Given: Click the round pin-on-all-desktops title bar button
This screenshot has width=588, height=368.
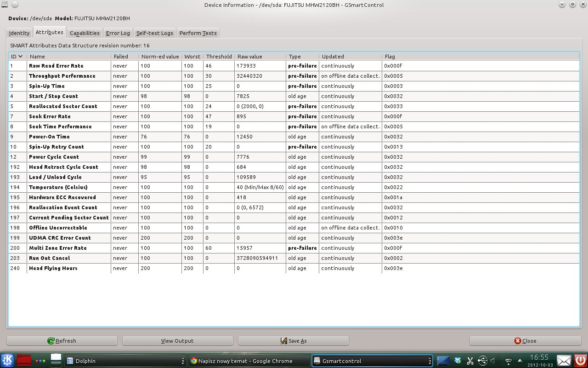Looking at the screenshot, I should (x=15, y=5).
